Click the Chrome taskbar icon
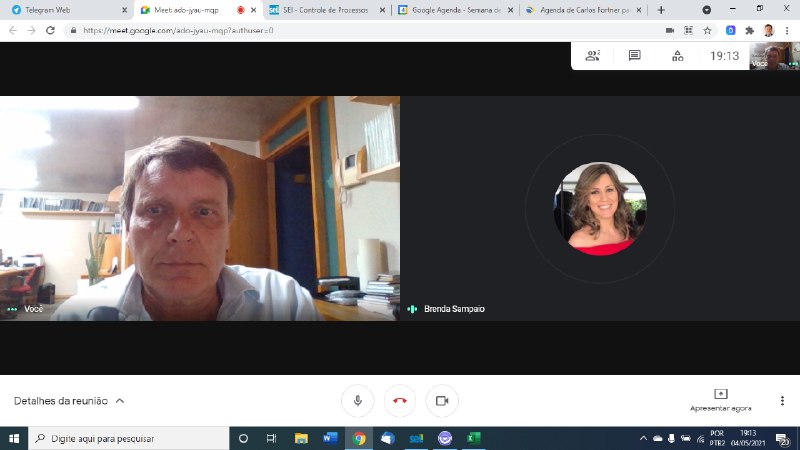This screenshot has width=800, height=450. [x=359, y=438]
